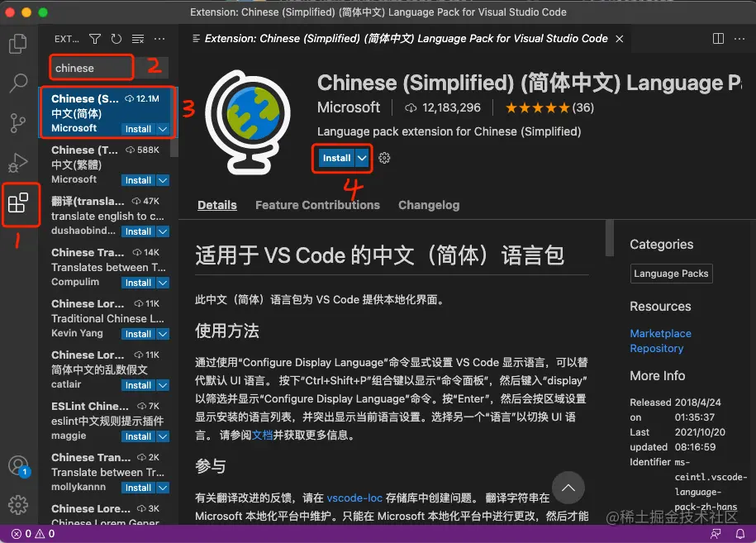Install Chinese Lorem by catlair
The width and height of the screenshot is (756, 543).
(x=138, y=385)
